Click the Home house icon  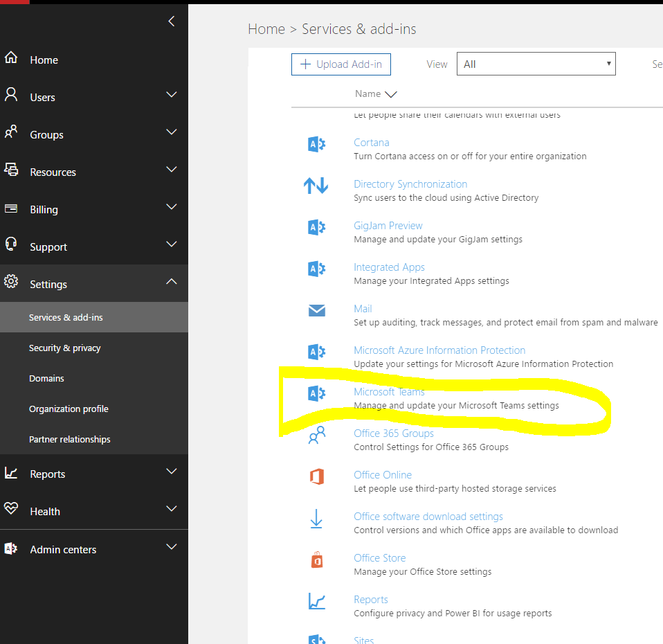[11, 57]
